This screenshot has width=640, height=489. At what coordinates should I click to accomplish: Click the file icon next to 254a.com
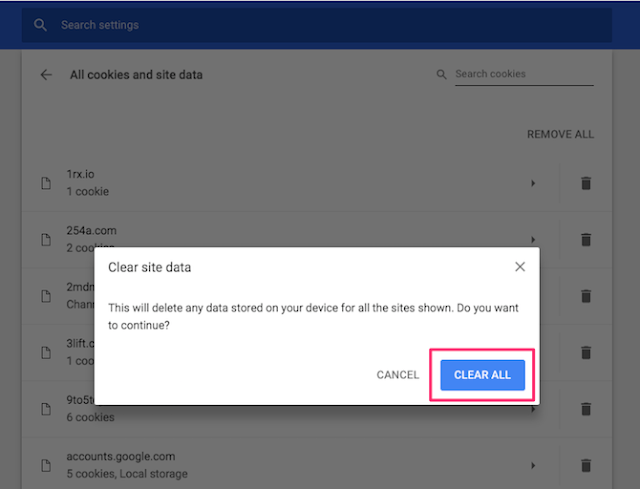click(45, 239)
